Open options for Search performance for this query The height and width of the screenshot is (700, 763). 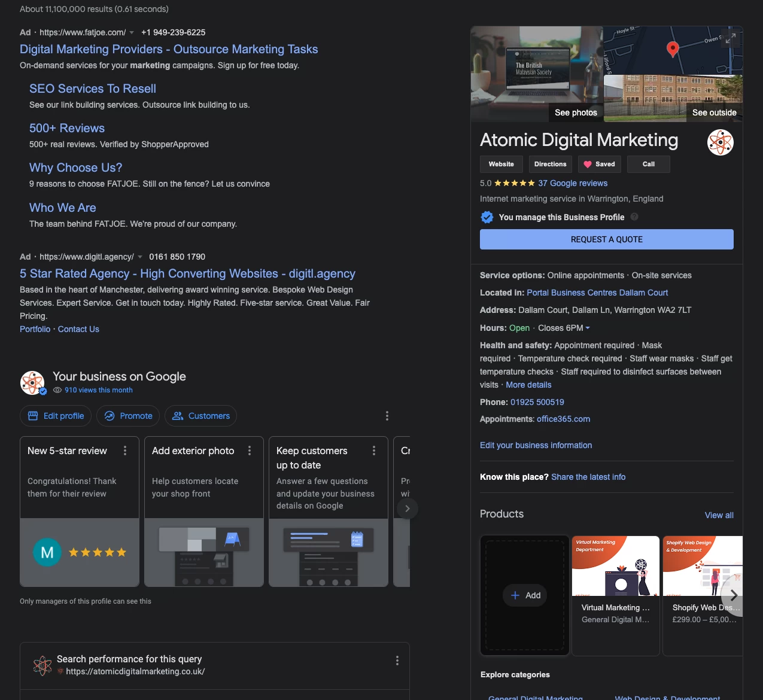coord(397,661)
